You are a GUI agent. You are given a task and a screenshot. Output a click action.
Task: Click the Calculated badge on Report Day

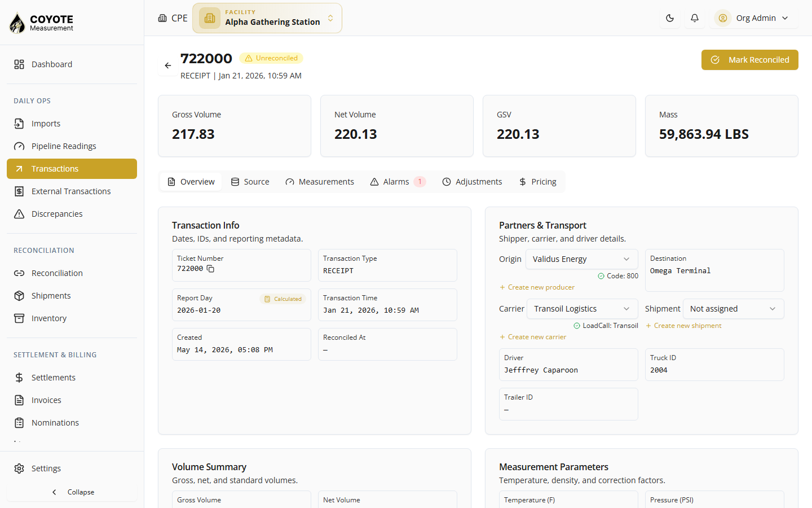point(283,299)
